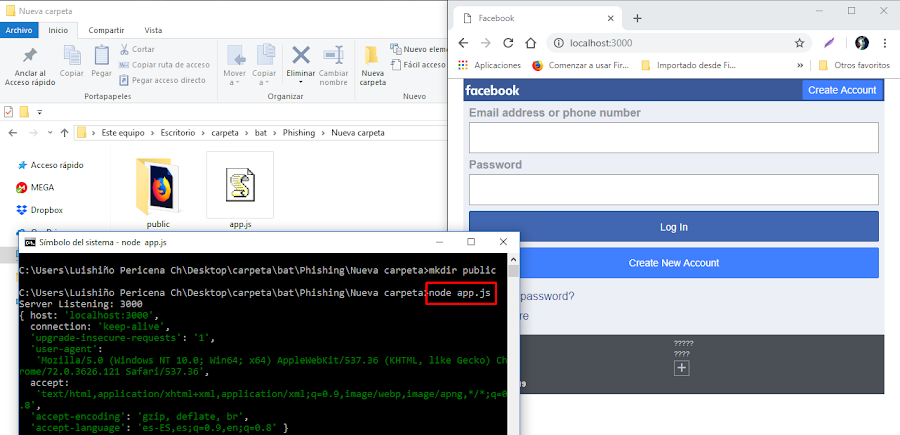Click the Copiar clipboard icon in ribbon
Viewport: 900px width, 435px height.
tap(72, 55)
